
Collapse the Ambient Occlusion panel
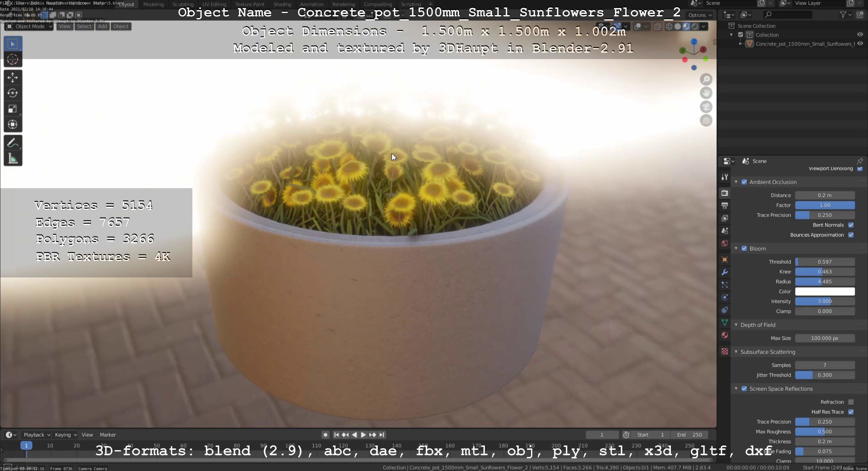[736, 182]
